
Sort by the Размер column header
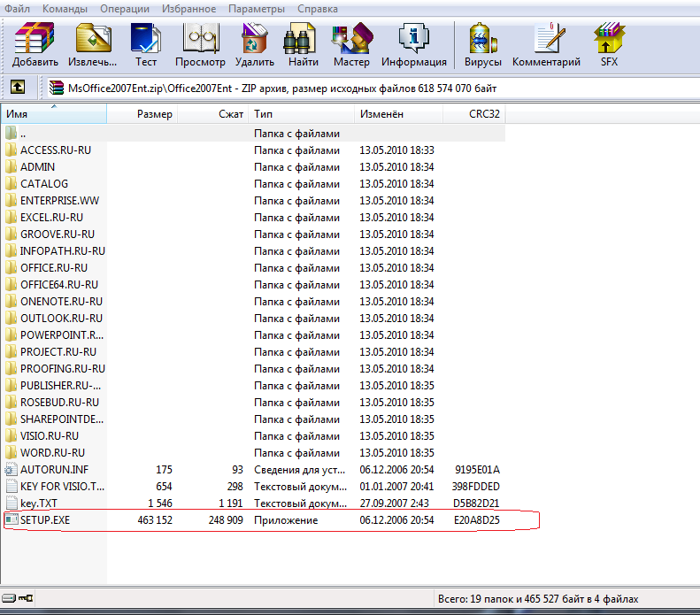click(x=142, y=114)
